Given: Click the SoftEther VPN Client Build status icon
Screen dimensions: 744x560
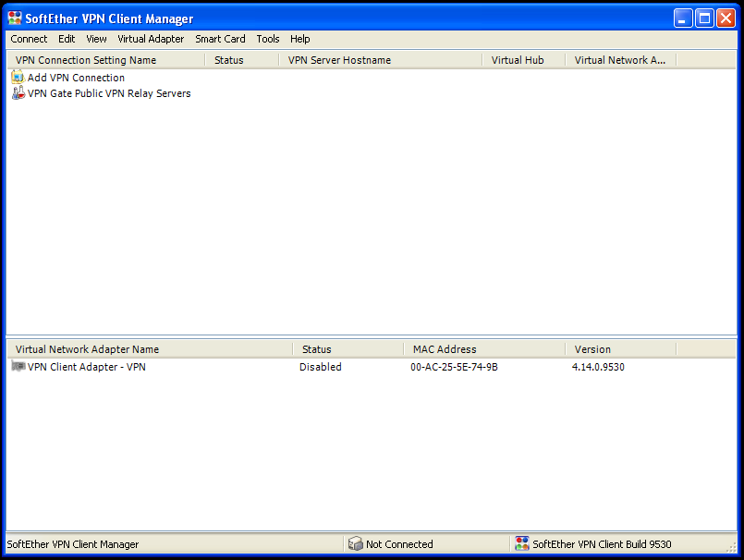Looking at the screenshot, I should pyautogui.click(x=522, y=543).
